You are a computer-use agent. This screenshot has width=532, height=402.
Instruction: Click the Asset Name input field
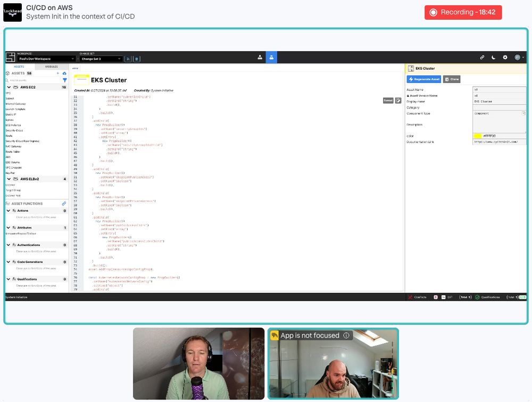coord(499,89)
